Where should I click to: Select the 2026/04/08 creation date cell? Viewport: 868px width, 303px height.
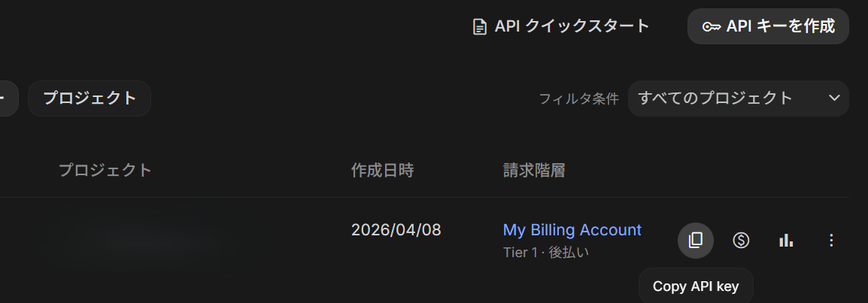click(x=396, y=230)
